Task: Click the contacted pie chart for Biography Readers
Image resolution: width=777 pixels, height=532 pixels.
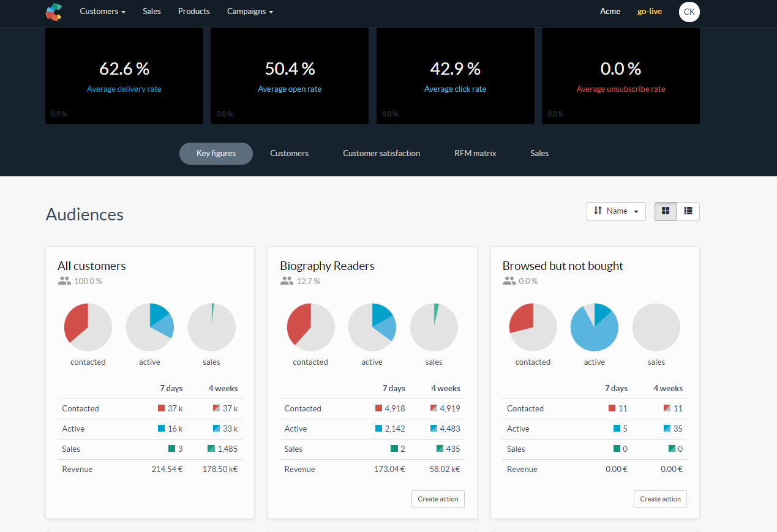Action: 310,326
